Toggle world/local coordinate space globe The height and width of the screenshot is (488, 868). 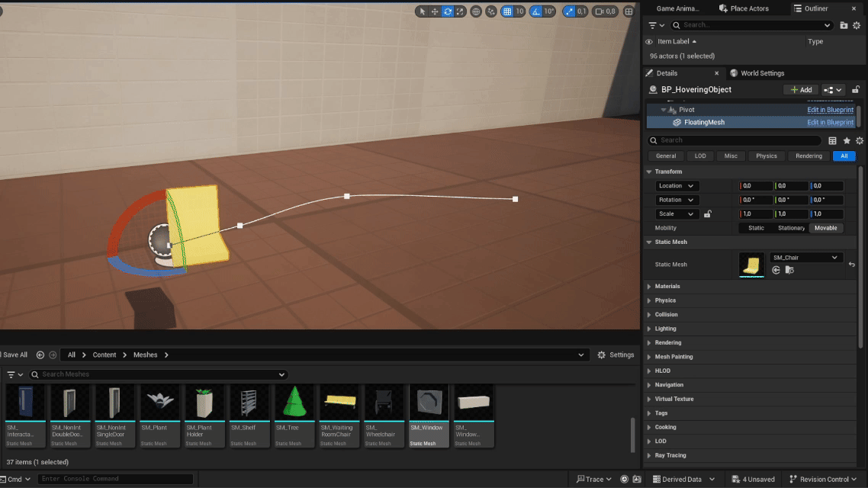pos(475,11)
